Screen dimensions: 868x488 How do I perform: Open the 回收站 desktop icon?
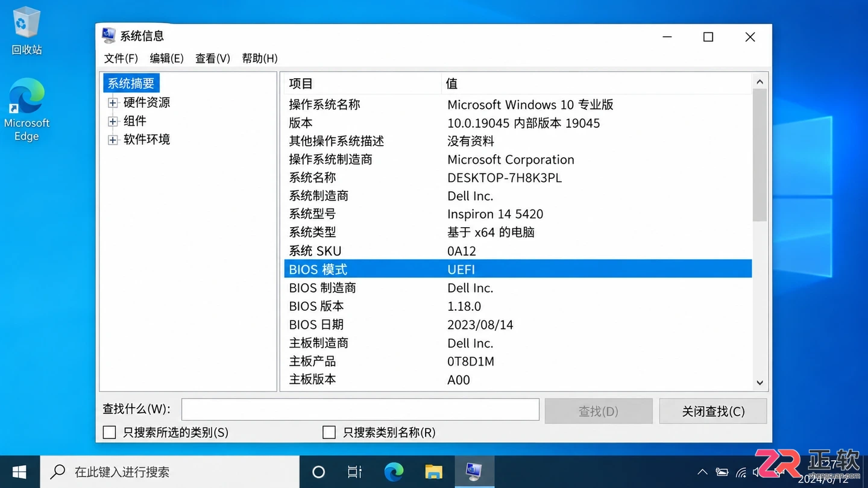tap(27, 31)
